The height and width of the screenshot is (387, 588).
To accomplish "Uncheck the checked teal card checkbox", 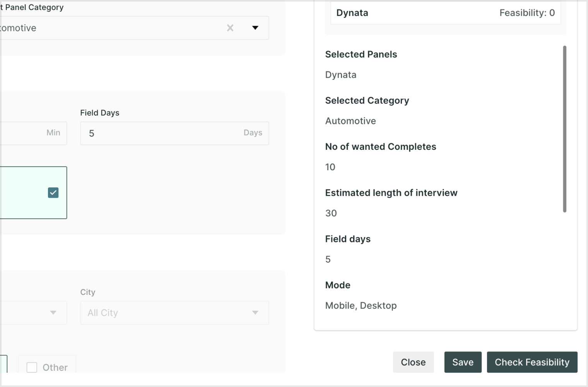I will (x=53, y=193).
